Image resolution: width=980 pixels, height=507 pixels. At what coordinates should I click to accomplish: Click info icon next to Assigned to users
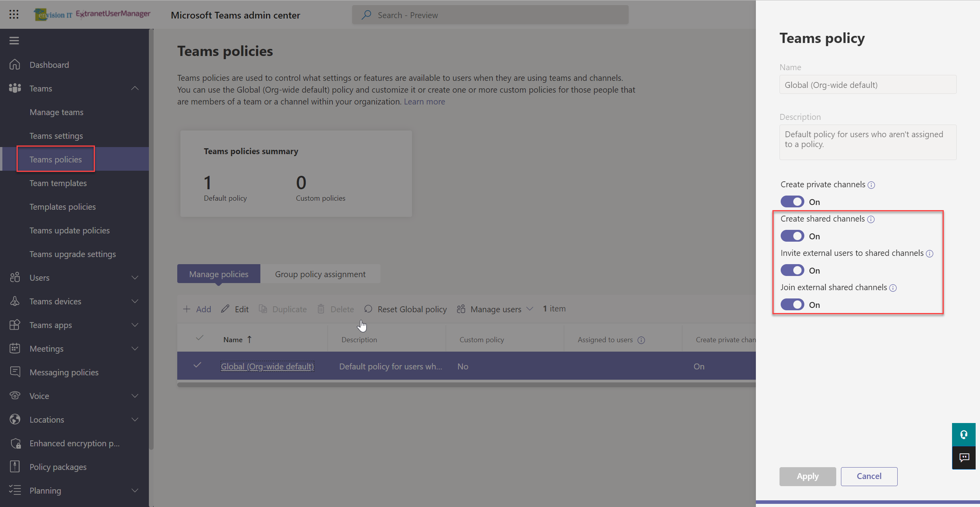[x=641, y=340]
